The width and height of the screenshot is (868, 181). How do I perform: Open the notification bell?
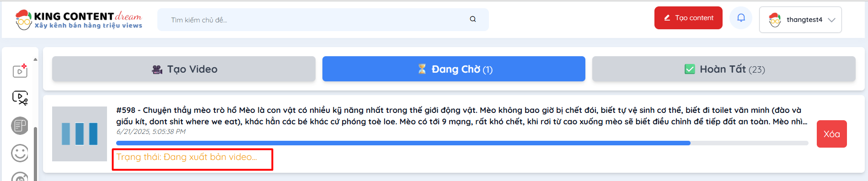click(741, 18)
